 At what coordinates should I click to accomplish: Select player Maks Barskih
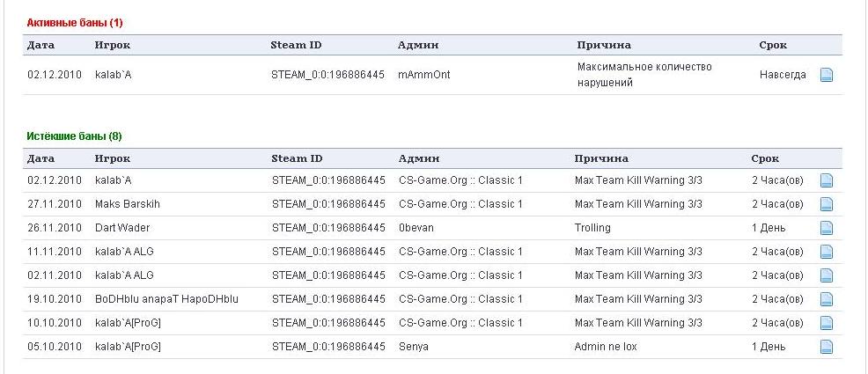tap(128, 204)
